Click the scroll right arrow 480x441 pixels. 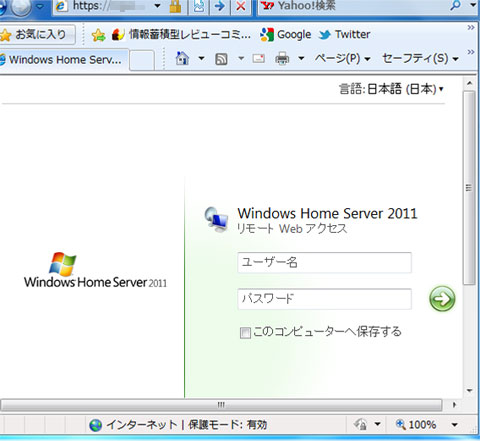454,405
